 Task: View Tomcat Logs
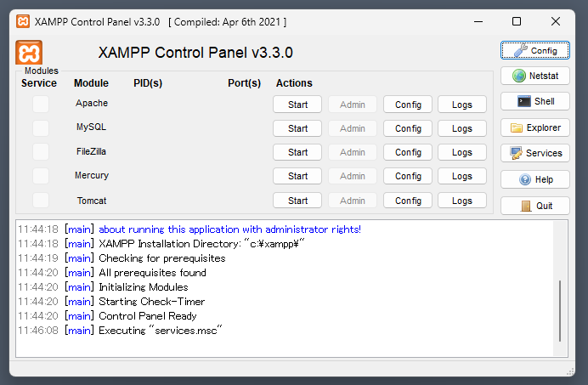462,201
